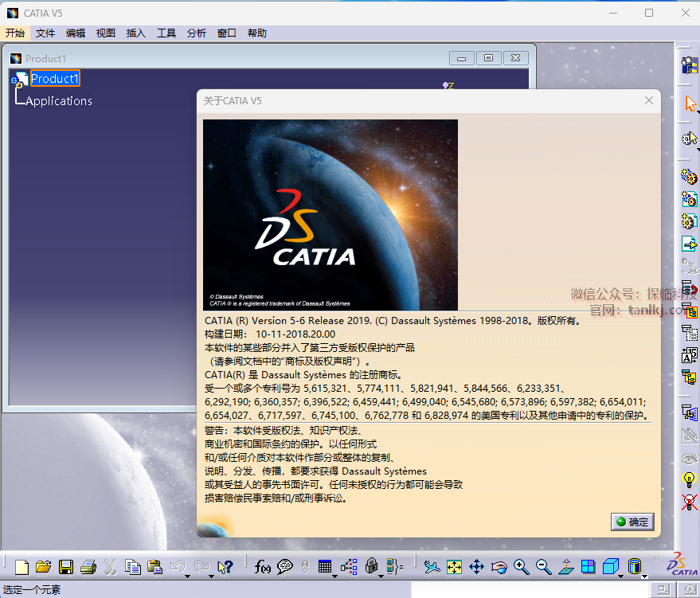Click the Print icon in toolbar
Image resolution: width=700 pixels, height=598 pixels.
click(x=88, y=567)
